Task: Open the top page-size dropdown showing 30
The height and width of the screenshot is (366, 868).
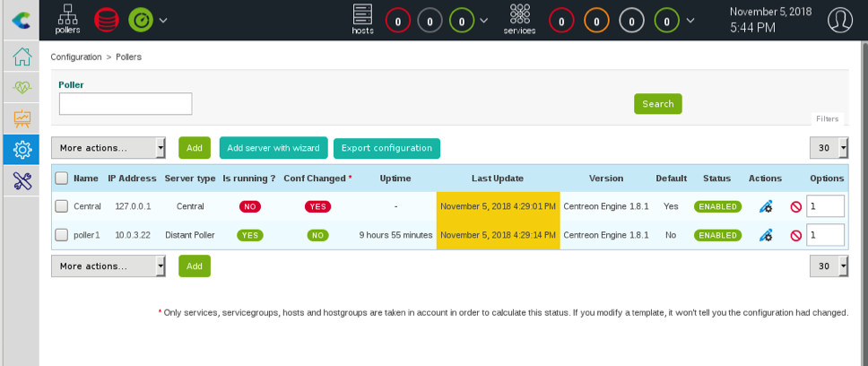Action: click(829, 148)
